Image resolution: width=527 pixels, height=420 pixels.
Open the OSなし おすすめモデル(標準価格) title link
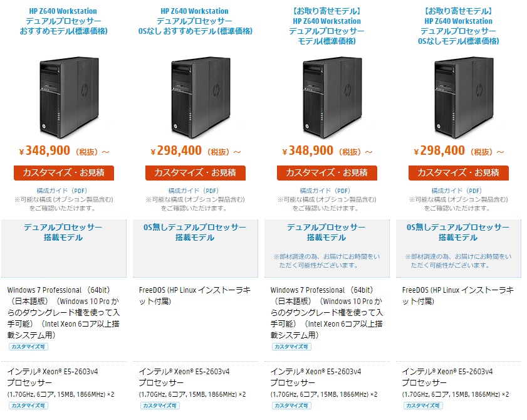coord(195,21)
